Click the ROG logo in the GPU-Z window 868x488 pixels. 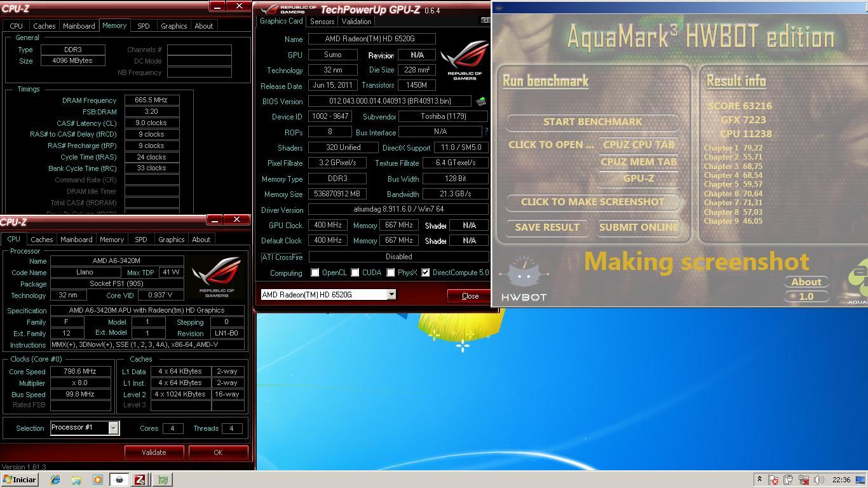point(465,60)
